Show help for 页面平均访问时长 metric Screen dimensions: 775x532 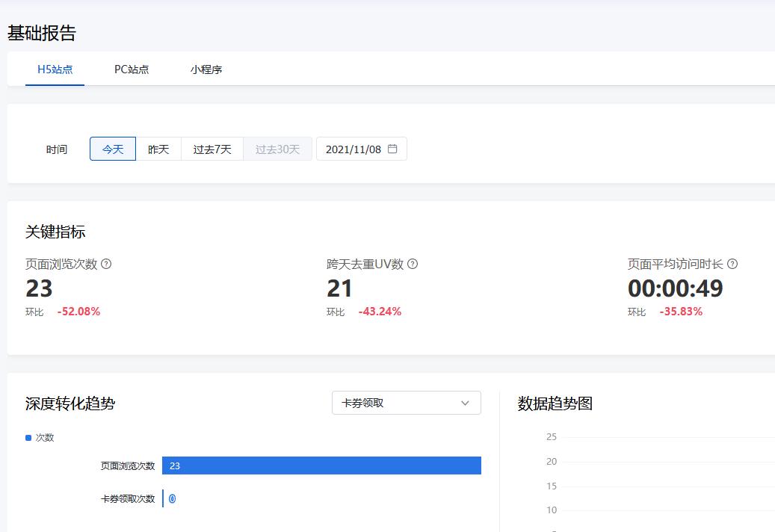tap(732, 264)
